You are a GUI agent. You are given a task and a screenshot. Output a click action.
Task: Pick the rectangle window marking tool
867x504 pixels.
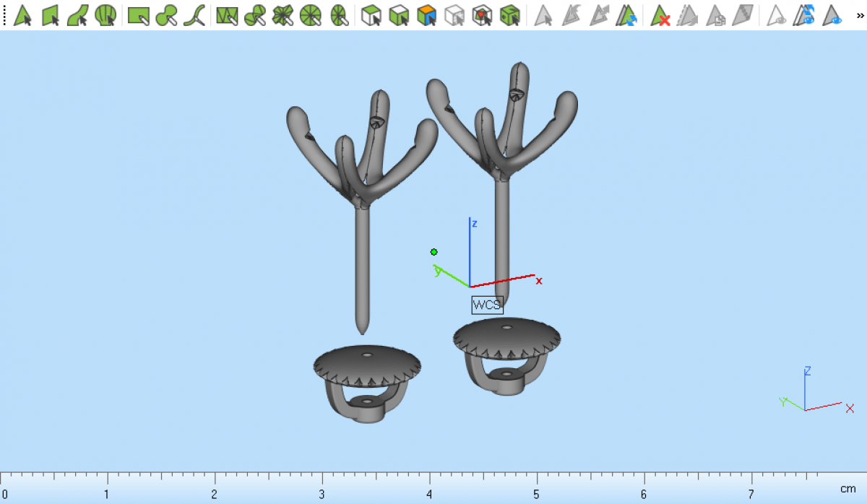pos(138,14)
